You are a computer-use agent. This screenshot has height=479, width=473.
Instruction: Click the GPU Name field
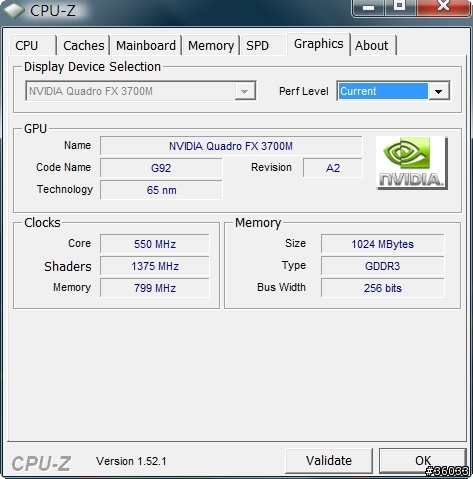pos(231,146)
